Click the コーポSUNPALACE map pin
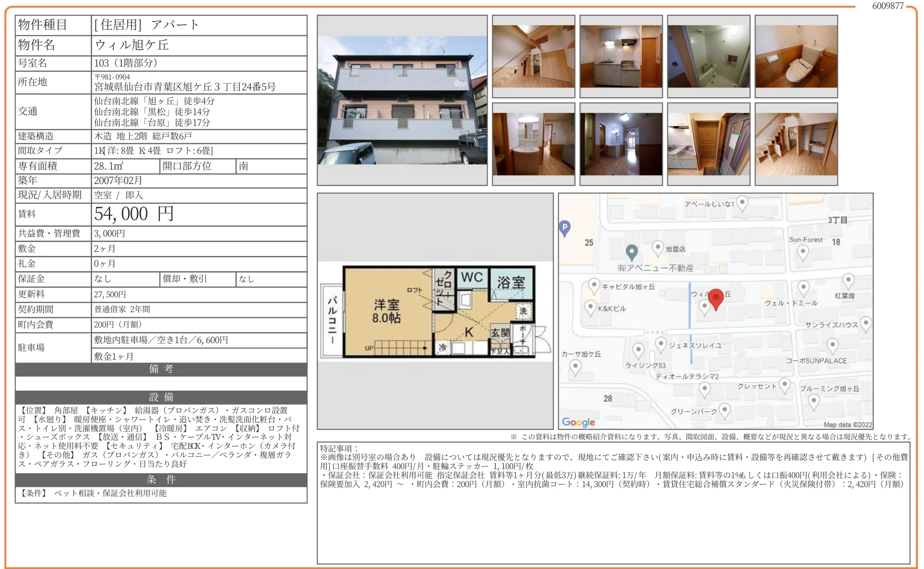Screen dimensions: 924x569 [832, 346]
